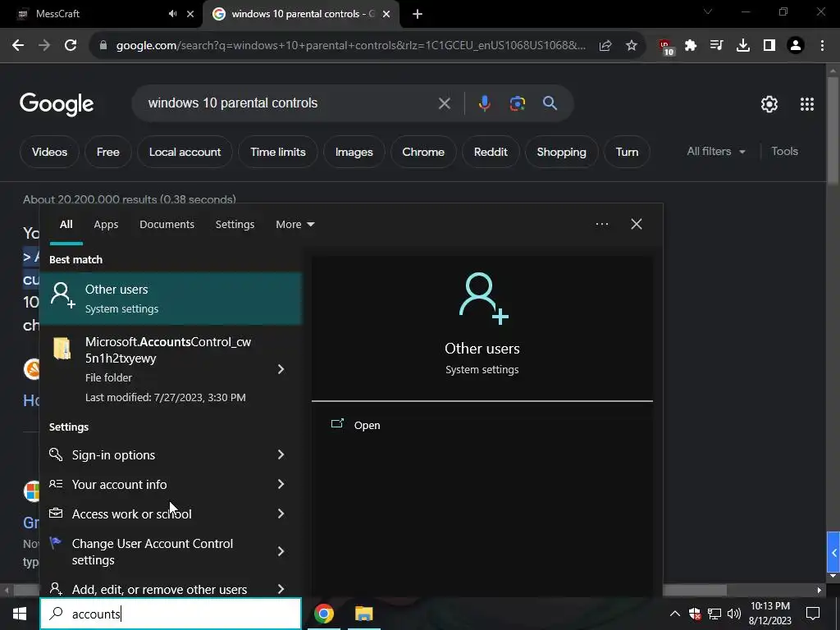The image size is (840, 630).
Task: Filter results by Local account chip
Action: click(185, 152)
